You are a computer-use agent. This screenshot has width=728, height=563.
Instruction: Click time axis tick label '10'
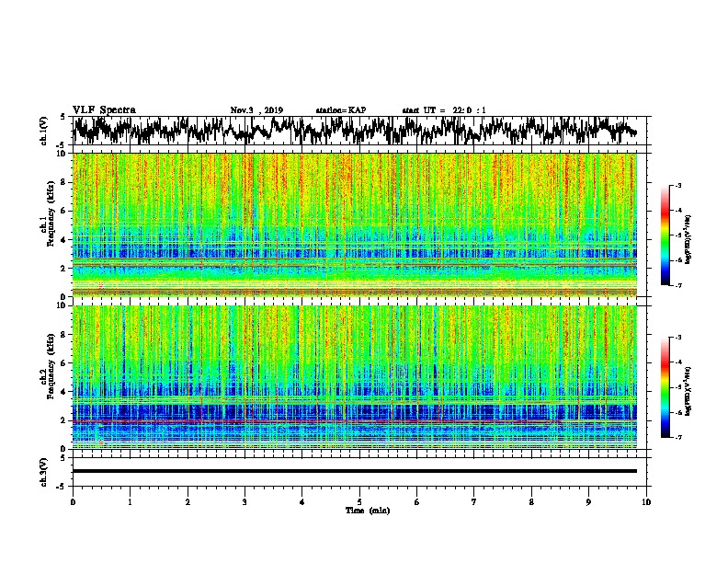(646, 502)
